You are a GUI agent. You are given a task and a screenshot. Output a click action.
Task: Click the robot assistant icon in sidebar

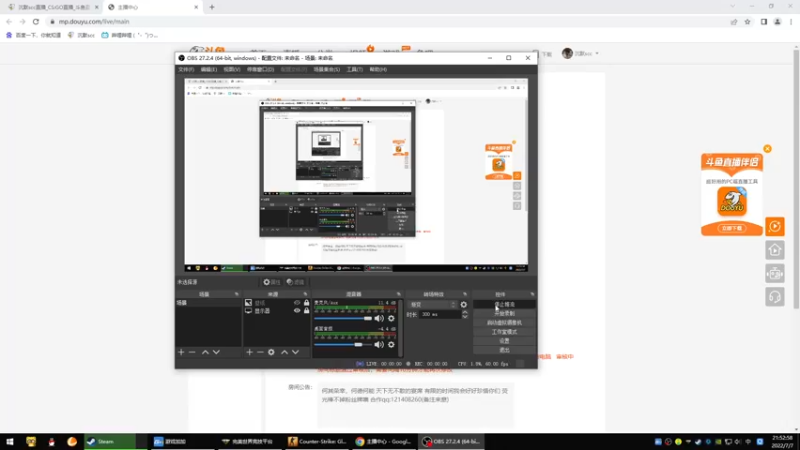(x=774, y=273)
